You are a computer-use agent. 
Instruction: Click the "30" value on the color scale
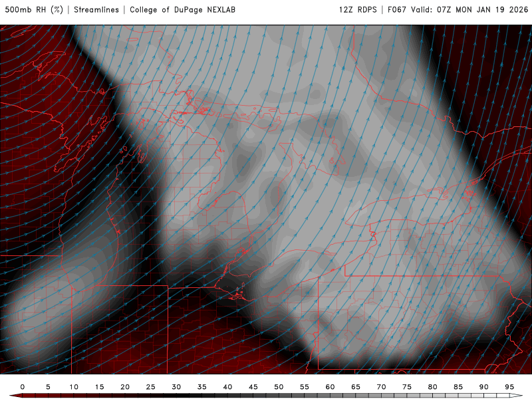[x=176, y=387]
